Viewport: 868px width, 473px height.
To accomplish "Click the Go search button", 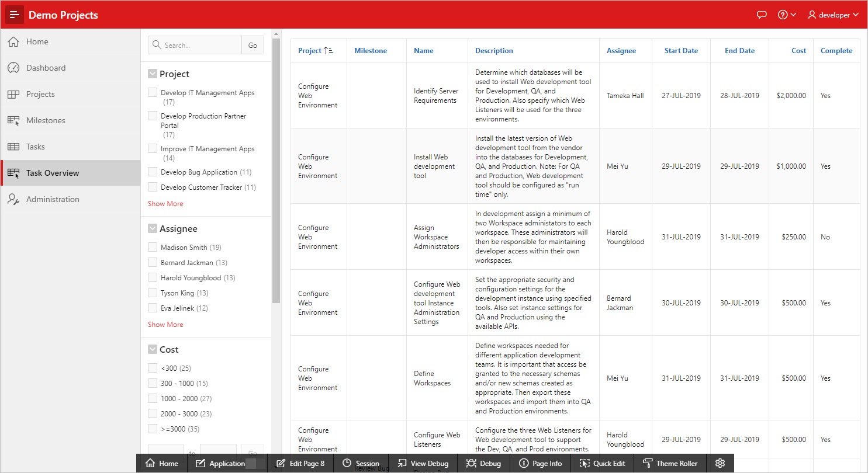I will coord(253,45).
